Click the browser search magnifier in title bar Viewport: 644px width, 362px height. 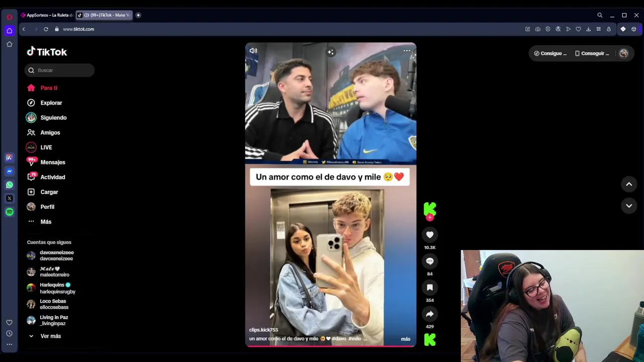[x=600, y=16]
